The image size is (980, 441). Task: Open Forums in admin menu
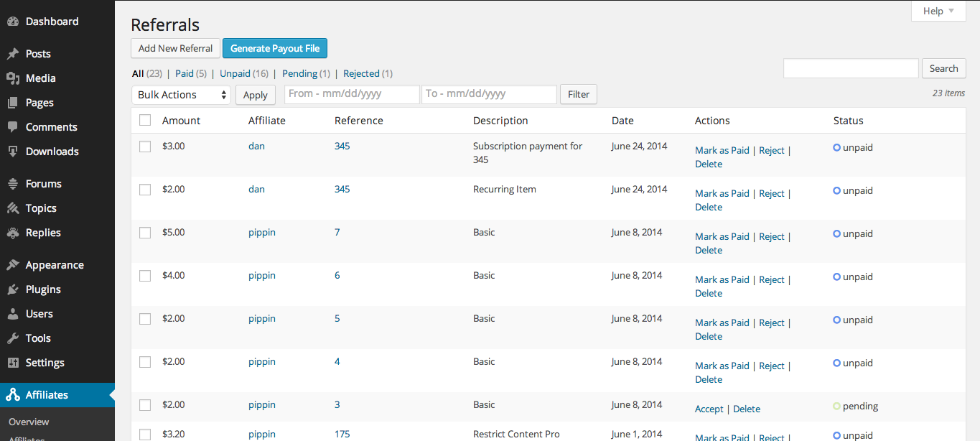[43, 184]
